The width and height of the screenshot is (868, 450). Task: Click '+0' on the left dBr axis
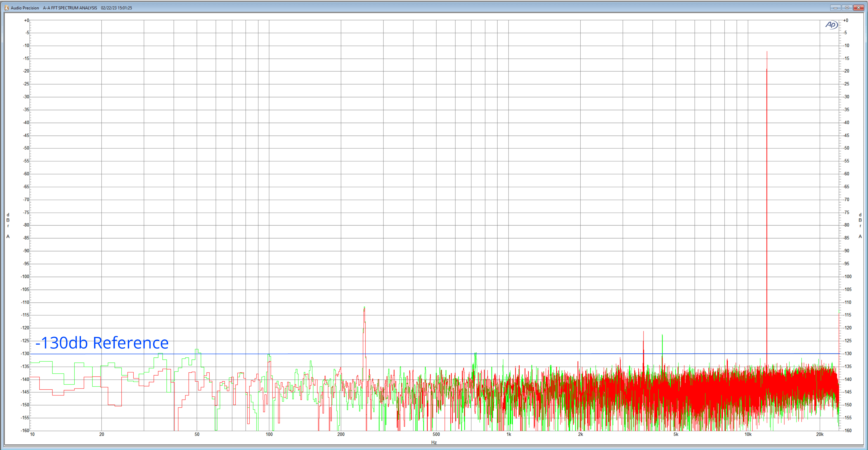(26, 20)
